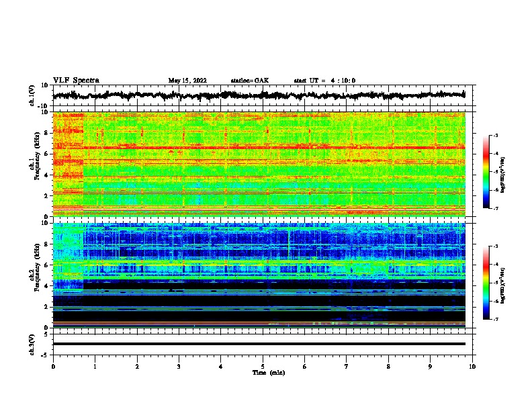This screenshot has height=411, width=532.
Task: Click time axis tick label "4"
Action: pyautogui.click(x=221, y=367)
